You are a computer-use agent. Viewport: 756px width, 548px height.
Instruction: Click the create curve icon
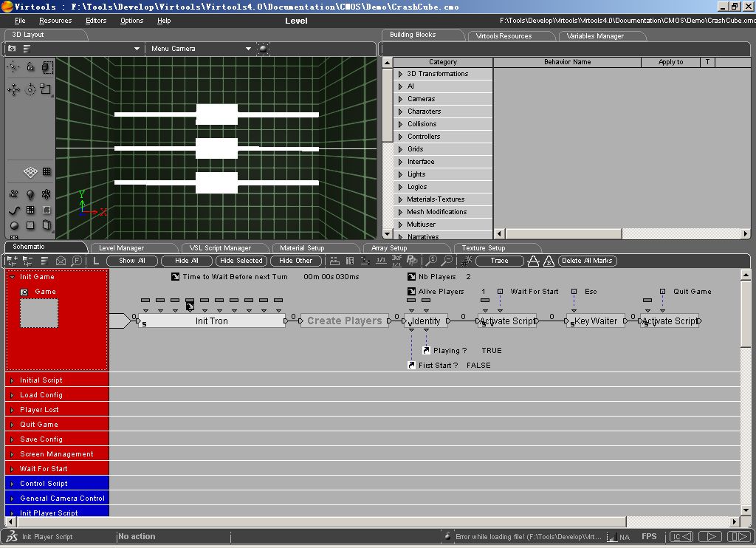tap(13, 210)
